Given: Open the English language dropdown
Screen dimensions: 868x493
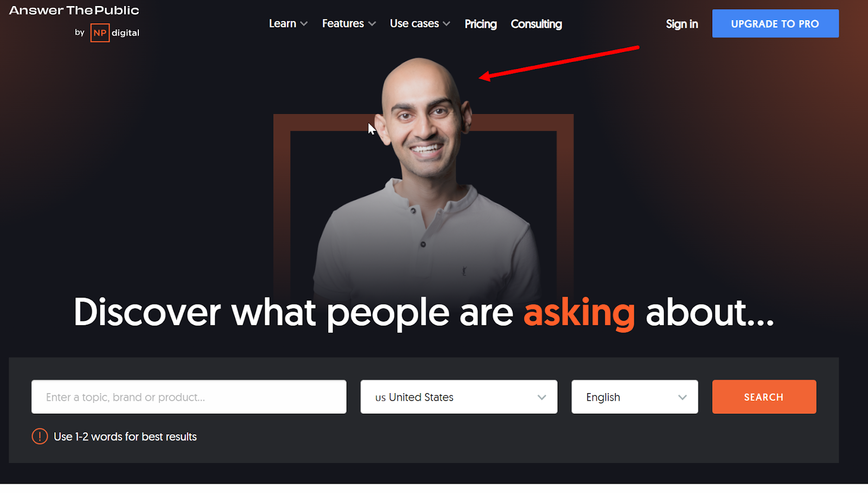Looking at the screenshot, I should tap(635, 397).
